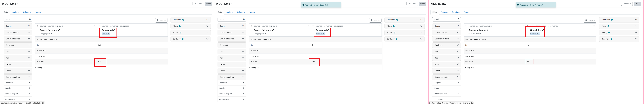Click Conditions help icon in the Minimum-aggregation screenshot

point(612,20)
